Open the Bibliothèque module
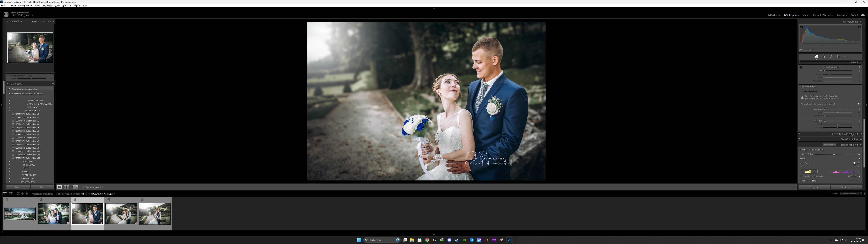Screen dimensions: 868x244 (x=774, y=15)
